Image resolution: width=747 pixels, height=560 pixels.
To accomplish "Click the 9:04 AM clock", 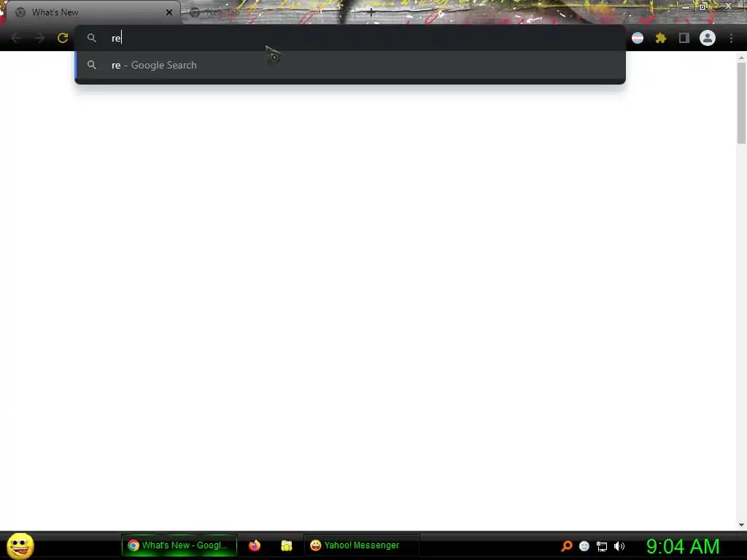I will tap(683, 546).
